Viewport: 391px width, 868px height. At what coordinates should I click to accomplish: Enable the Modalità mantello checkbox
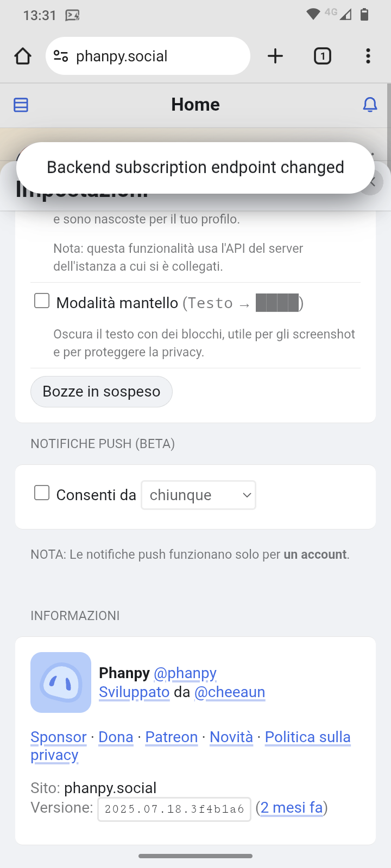42,301
